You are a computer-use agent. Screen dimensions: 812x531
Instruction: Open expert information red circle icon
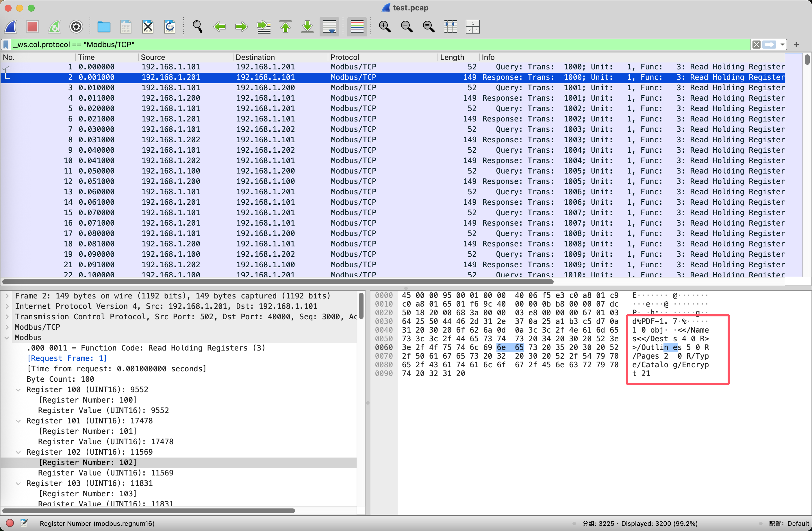click(10, 523)
